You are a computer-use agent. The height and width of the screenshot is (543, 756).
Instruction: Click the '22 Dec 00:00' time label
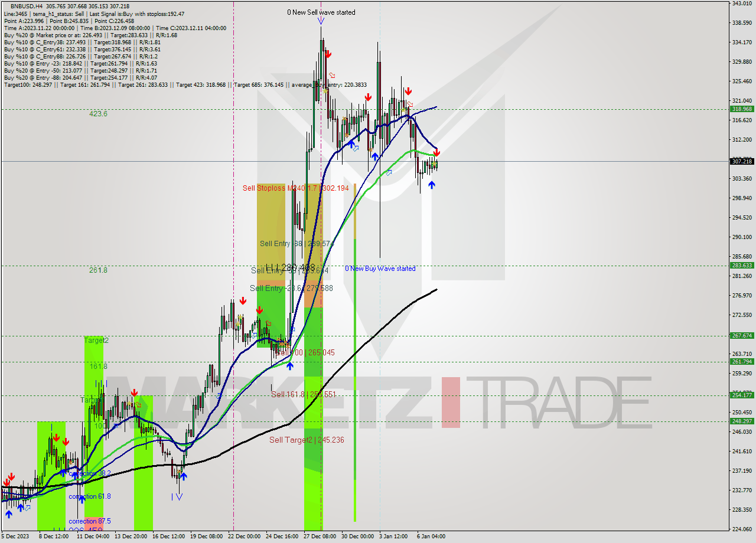tap(244, 537)
